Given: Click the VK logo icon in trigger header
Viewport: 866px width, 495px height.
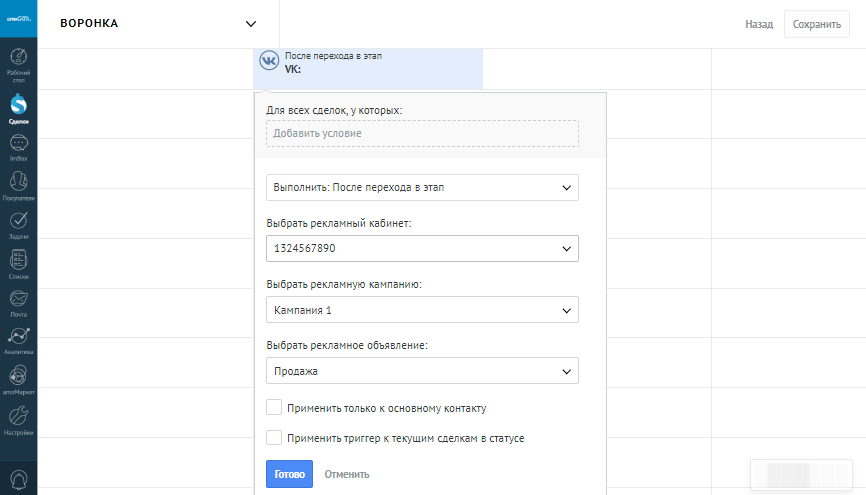Looking at the screenshot, I should click(269, 61).
